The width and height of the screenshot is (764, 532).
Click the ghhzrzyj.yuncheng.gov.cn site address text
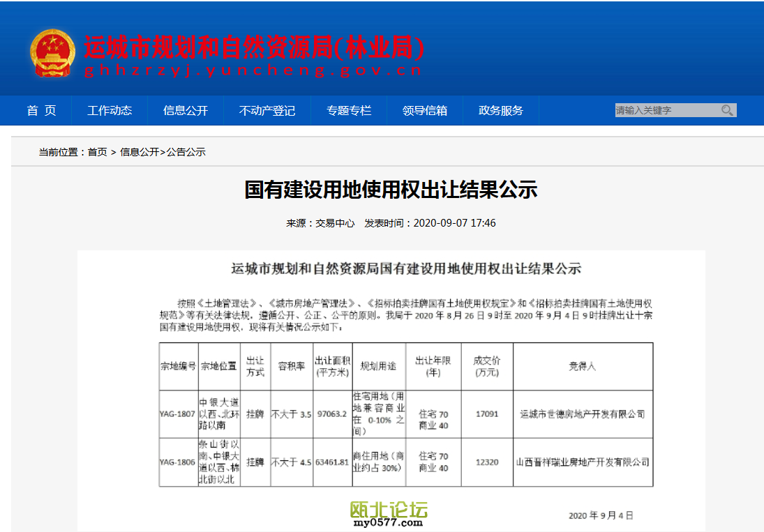[x=253, y=70]
